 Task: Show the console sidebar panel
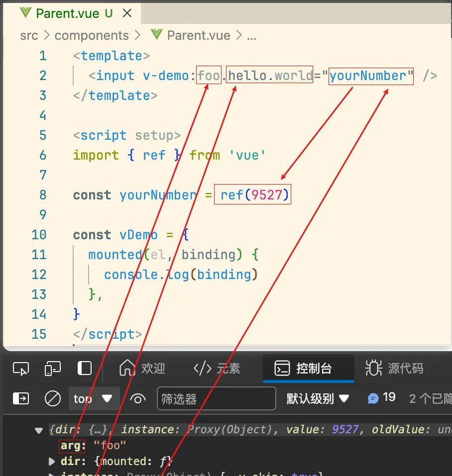tap(20, 398)
